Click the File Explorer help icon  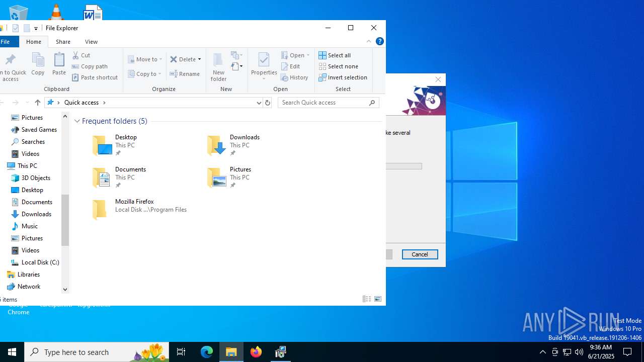point(380,41)
